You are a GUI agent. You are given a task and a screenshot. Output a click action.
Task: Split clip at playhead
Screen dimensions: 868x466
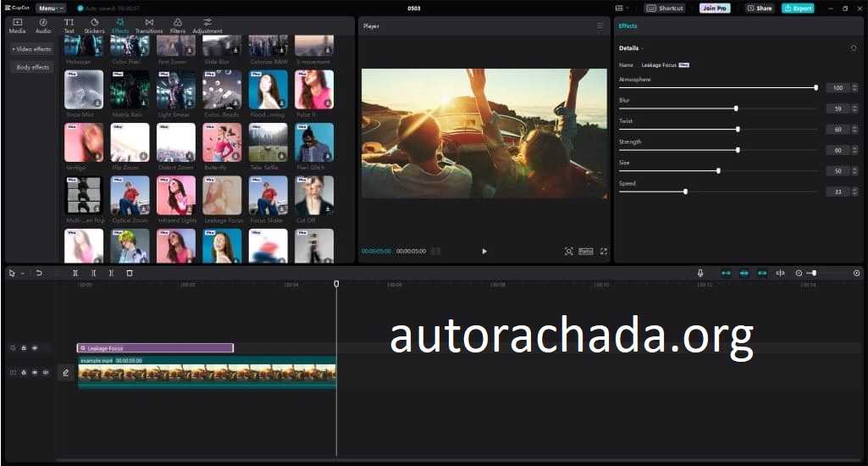coord(75,273)
